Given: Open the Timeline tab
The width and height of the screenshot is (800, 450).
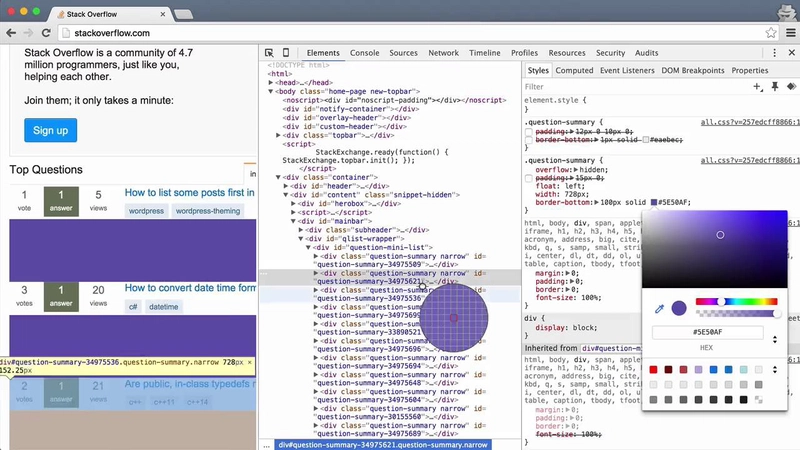Looking at the screenshot, I should 485,53.
